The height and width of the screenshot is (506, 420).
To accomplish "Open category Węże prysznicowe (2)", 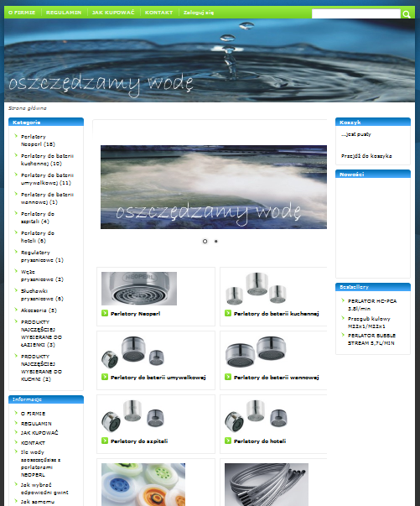I will (x=42, y=275).
